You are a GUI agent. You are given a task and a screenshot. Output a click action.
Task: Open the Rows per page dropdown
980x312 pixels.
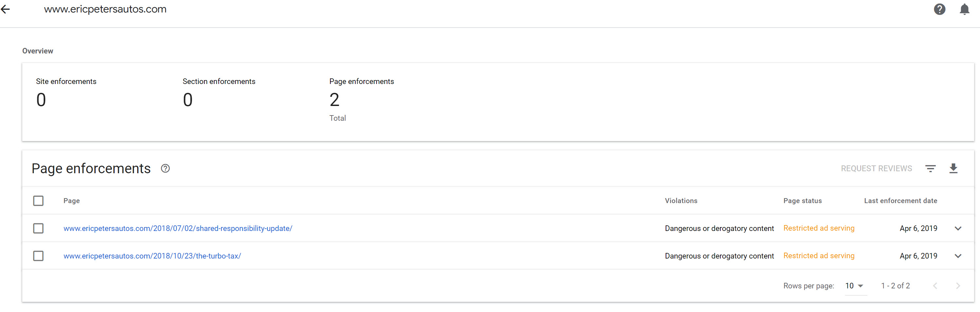click(x=855, y=286)
